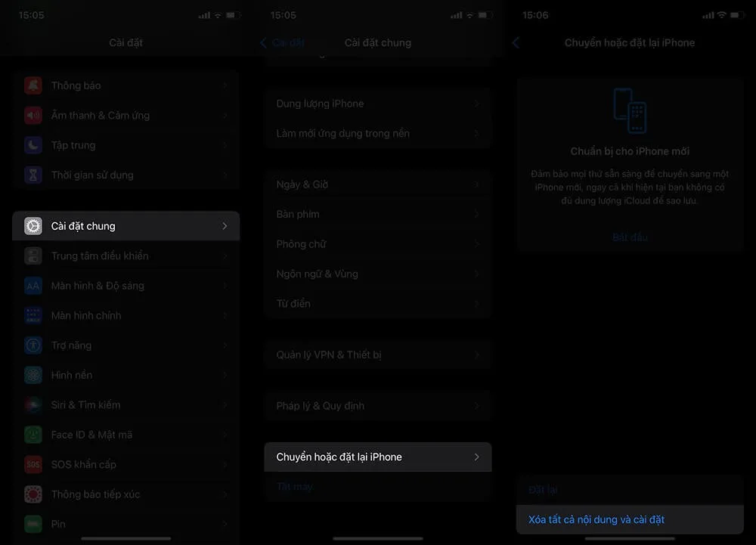
Task: Tap the SOS khẩn cấp icon
Action: click(33, 464)
